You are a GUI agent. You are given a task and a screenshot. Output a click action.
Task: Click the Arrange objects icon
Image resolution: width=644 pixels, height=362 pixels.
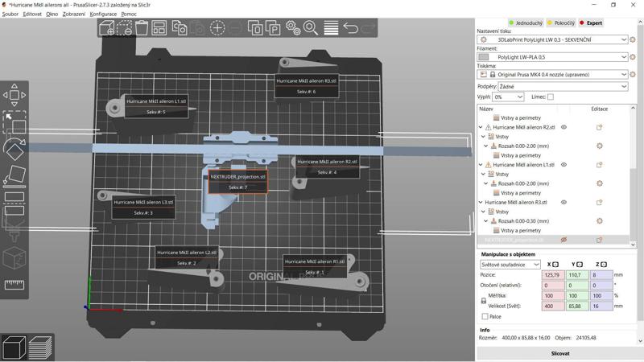[x=159, y=28]
